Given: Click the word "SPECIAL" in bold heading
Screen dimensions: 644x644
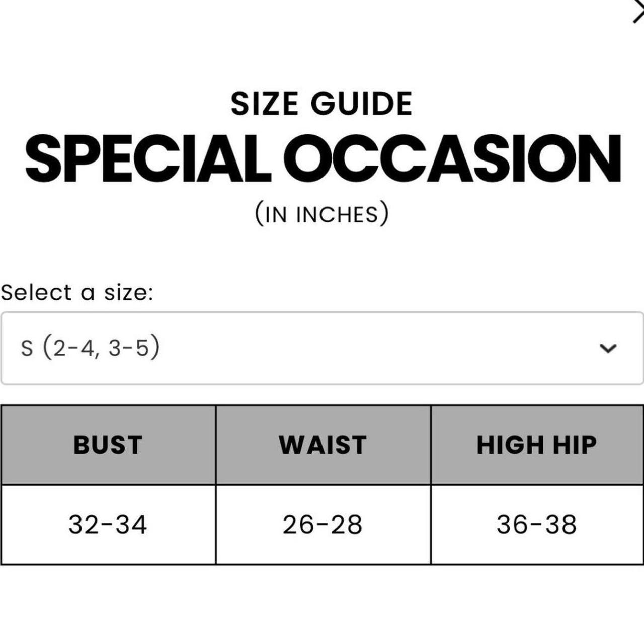Looking at the screenshot, I should pyautogui.click(x=146, y=159).
